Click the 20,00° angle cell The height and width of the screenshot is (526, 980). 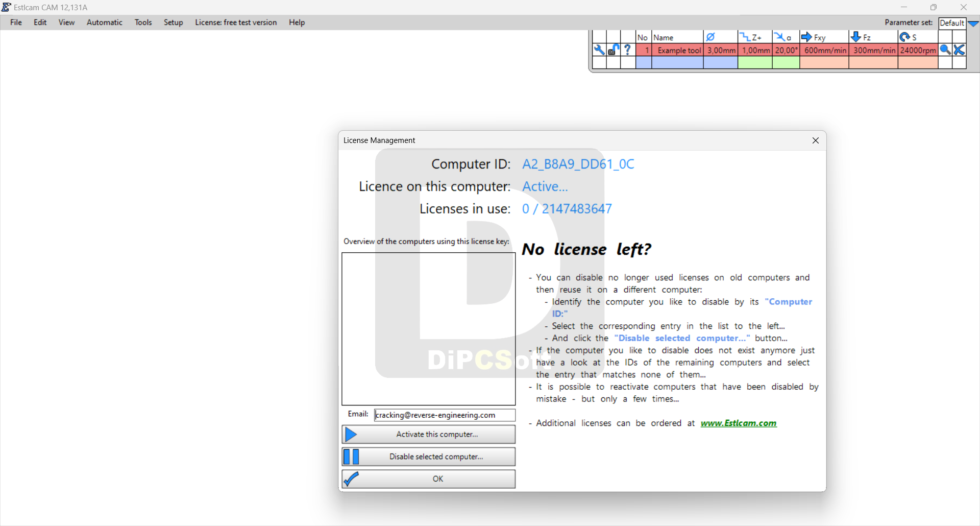tap(786, 50)
